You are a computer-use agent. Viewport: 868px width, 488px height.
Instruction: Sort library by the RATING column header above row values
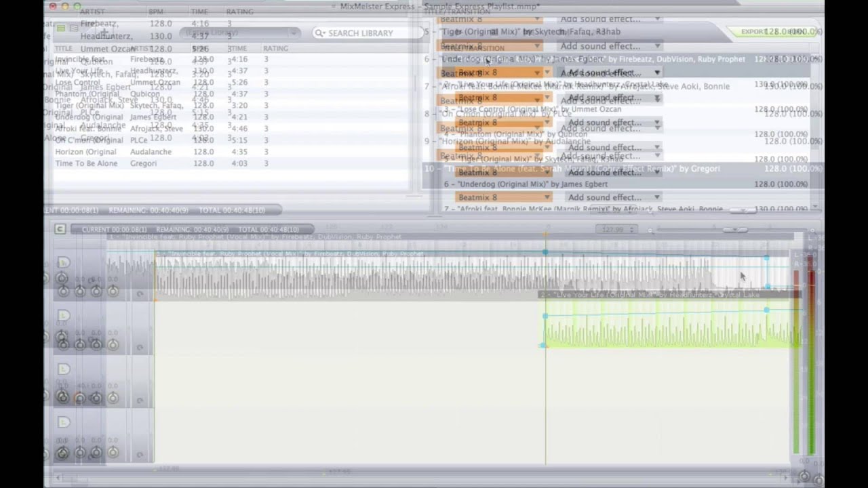coord(275,49)
